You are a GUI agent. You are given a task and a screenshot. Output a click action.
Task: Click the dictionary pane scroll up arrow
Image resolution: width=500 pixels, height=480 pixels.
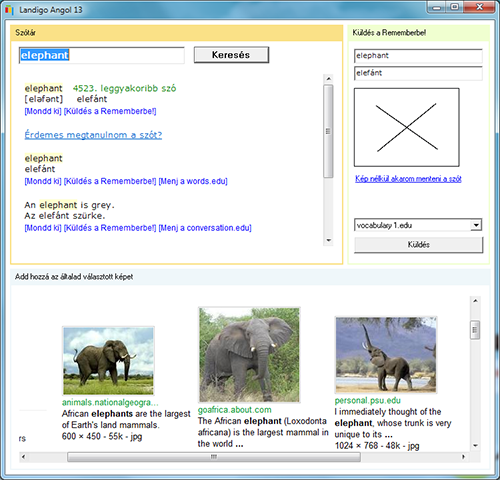tap(328, 79)
